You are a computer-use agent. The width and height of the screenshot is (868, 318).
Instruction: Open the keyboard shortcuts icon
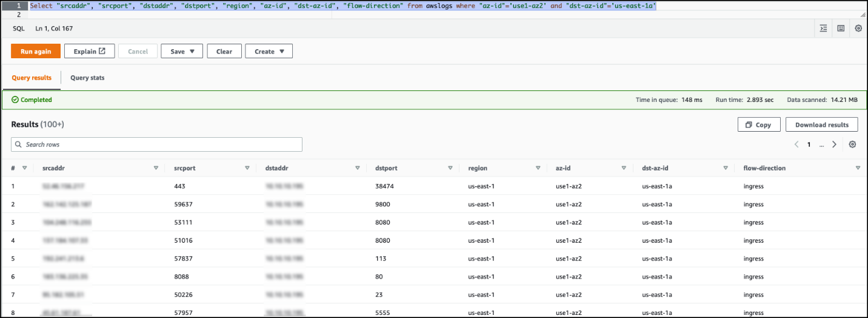click(841, 29)
